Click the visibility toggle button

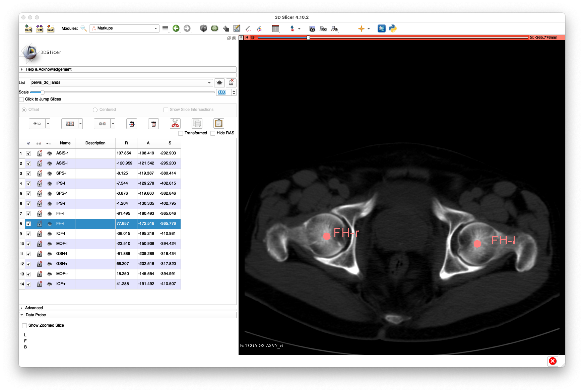[x=37, y=124]
